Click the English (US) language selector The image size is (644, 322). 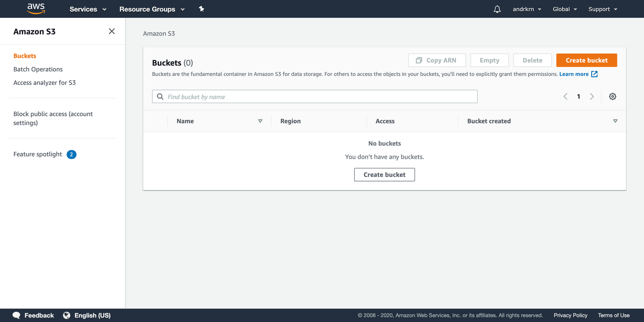click(x=92, y=315)
